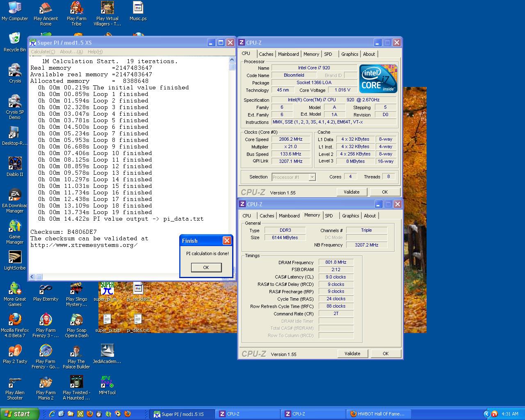Viewport: 525px width, 420px height.
Task: Launch Mozilla Firefox 4.0 Beta 7
Action: click(15, 326)
